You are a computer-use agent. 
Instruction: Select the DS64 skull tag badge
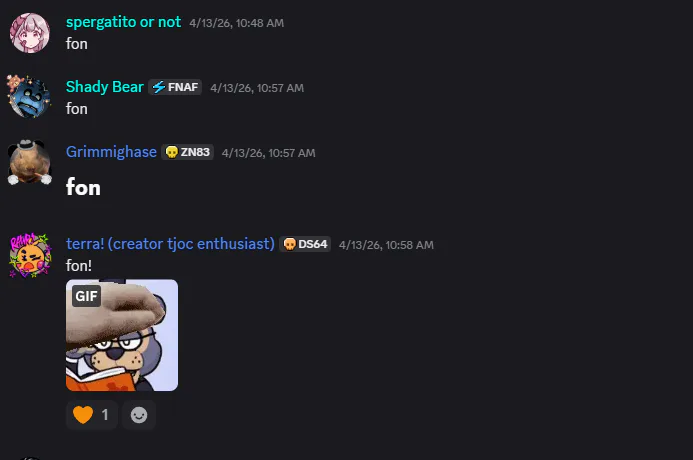305,244
